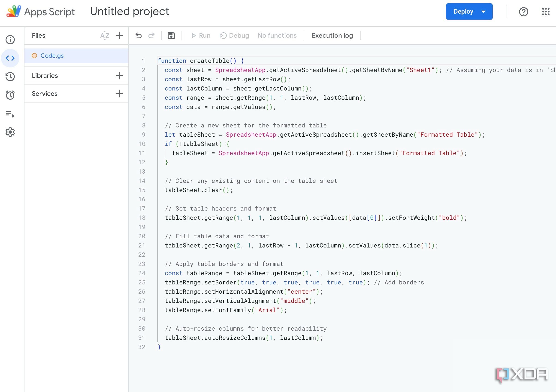Open the Overview info icon in sidebar
556x392 pixels.
click(x=10, y=40)
